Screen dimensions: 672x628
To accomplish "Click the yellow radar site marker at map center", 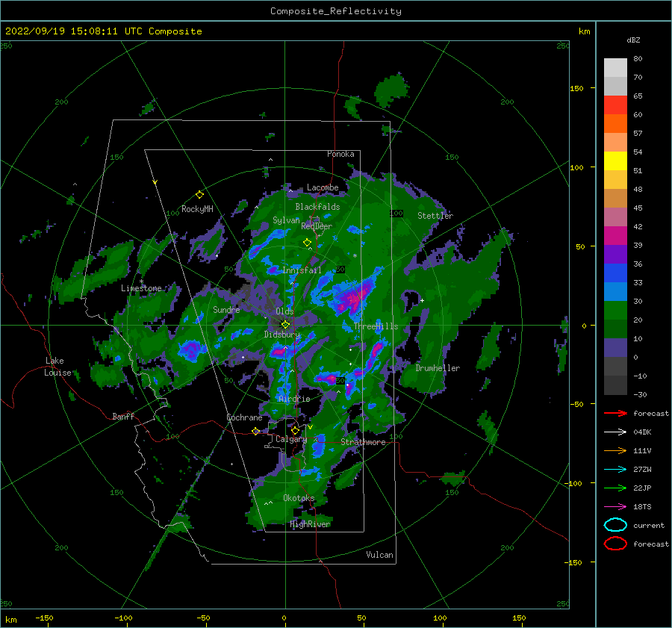I will (285, 325).
